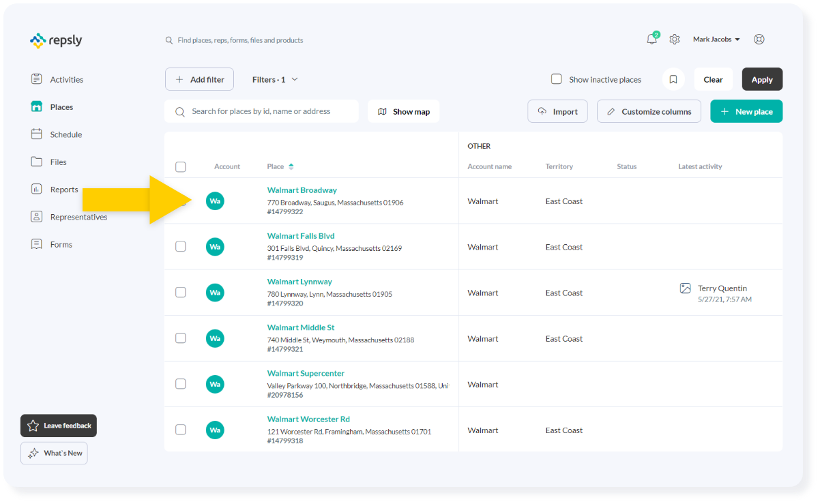Open the Walmart Falls Blvd place link
820x504 pixels.
click(x=301, y=236)
